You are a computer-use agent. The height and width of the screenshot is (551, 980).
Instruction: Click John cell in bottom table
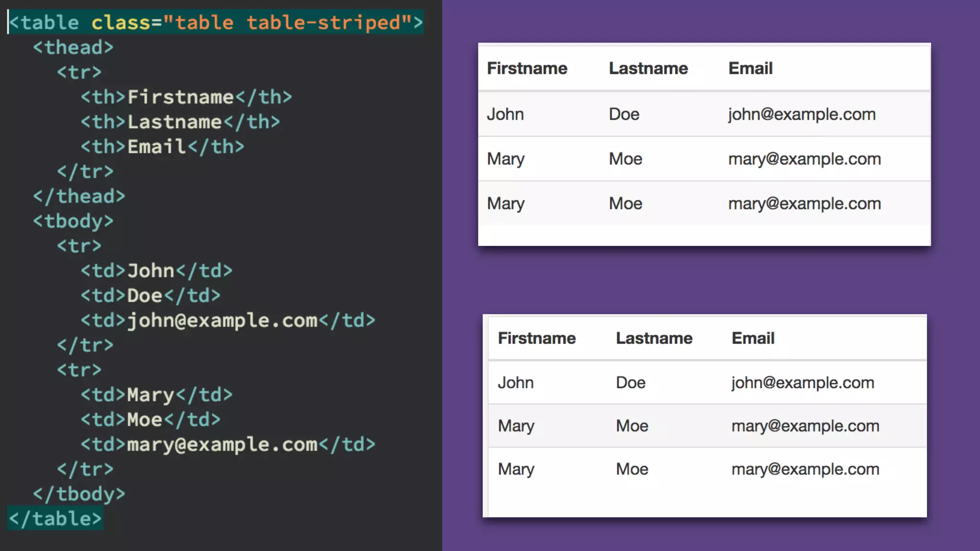(x=515, y=383)
